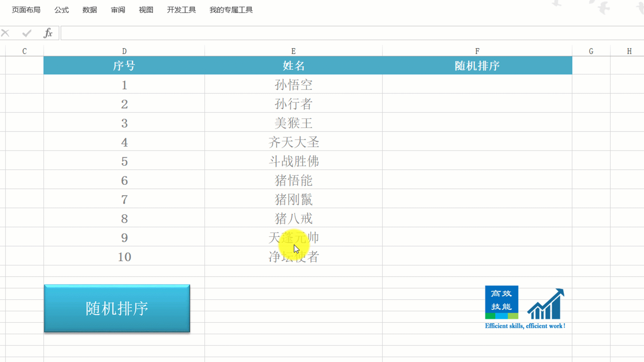644x362 pixels.
Task: Select serial number cell 4
Action: (124, 142)
